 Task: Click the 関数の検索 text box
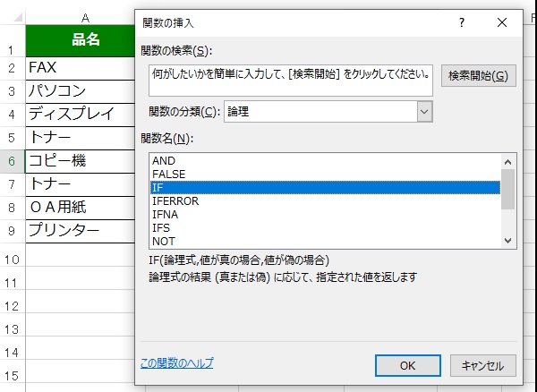pyautogui.click(x=291, y=81)
